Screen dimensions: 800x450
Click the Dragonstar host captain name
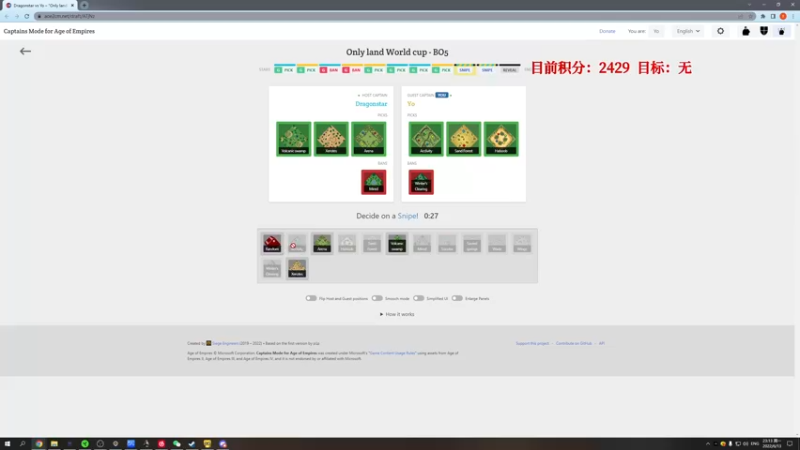[x=371, y=104]
